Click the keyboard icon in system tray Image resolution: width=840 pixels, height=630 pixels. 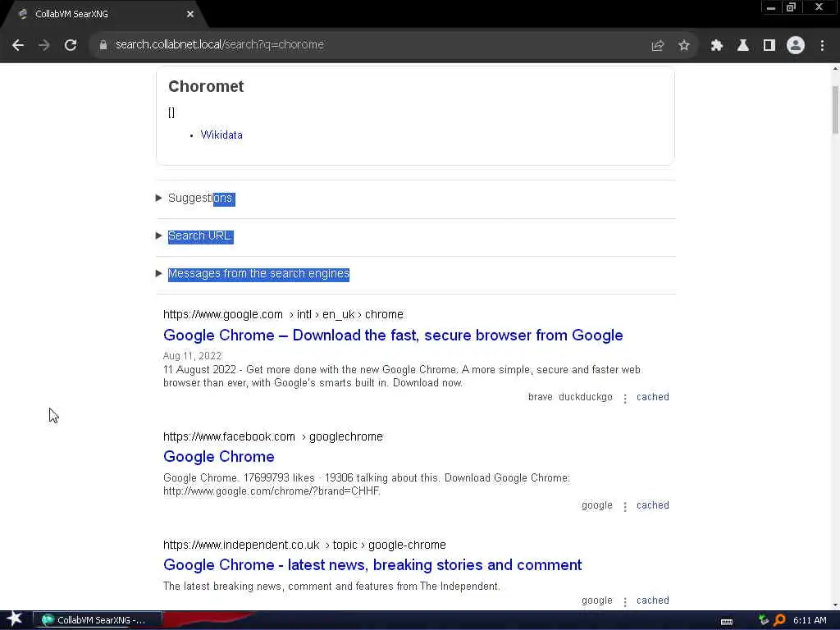727,621
